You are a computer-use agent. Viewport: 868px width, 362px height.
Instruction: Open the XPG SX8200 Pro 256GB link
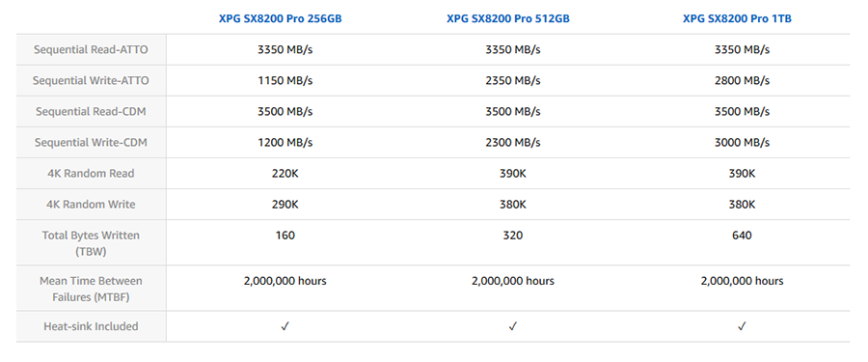(x=280, y=19)
